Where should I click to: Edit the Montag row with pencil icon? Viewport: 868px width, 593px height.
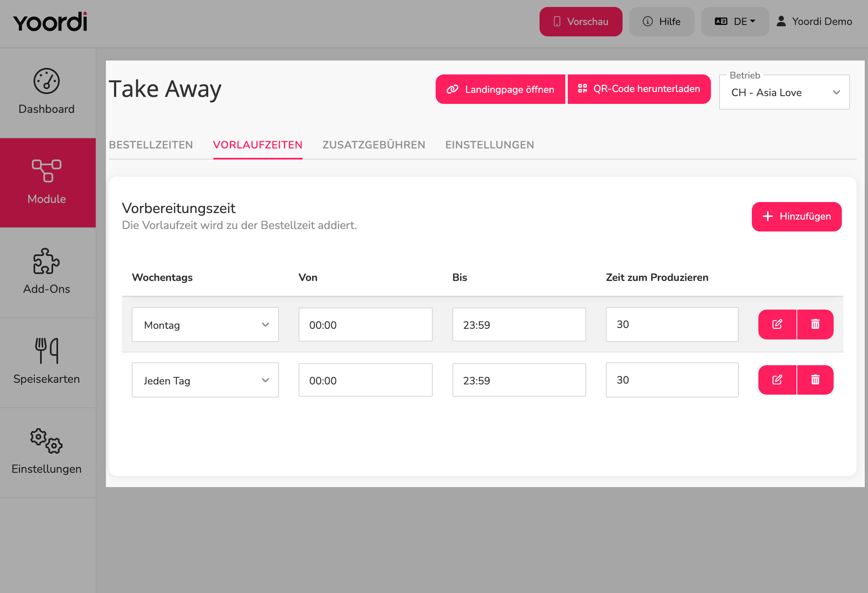(777, 324)
